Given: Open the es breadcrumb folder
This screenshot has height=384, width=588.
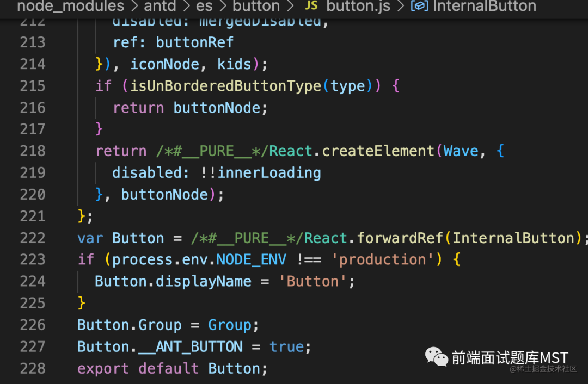Looking at the screenshot, I should (204, 6).
